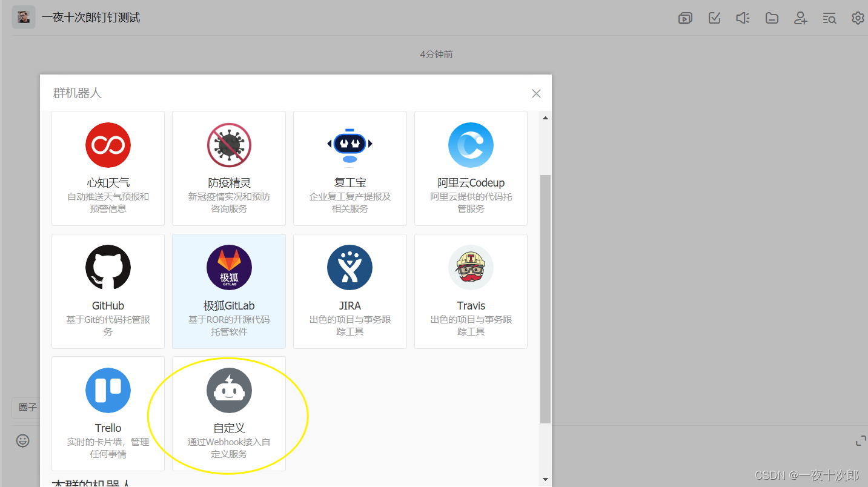The image size is (868, 487).
Task: Click the 阿里云Codeup title text
Action: pyautogui.click(x=471, y=183)
